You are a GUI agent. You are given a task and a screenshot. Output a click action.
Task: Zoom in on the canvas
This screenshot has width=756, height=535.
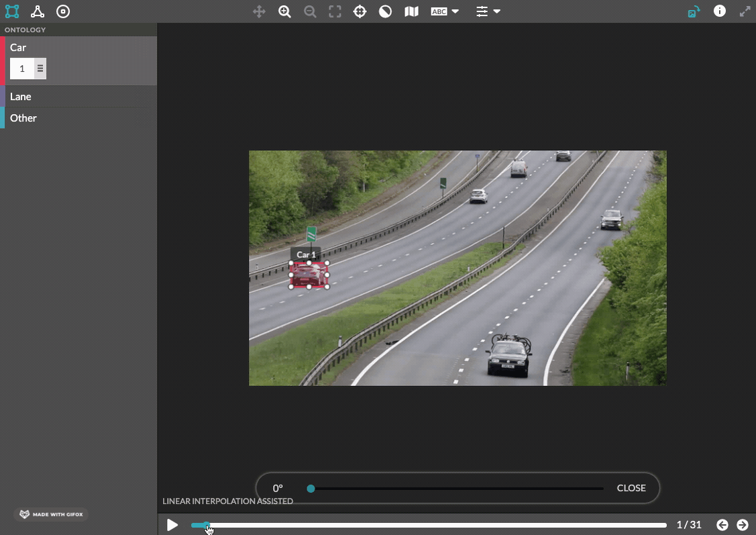tap(284, 11)
